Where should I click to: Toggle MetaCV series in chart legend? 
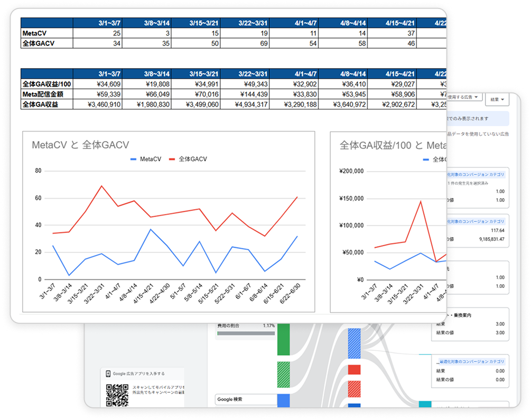(x=145, y=159)
